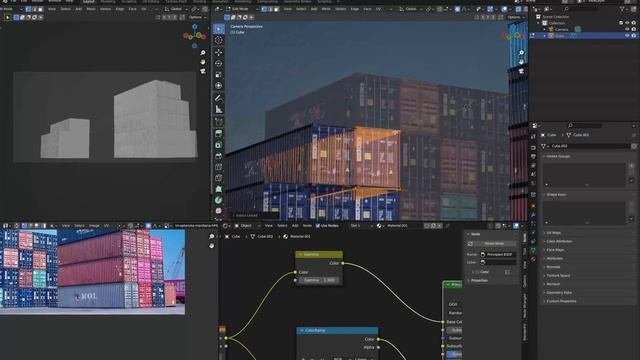Toggle camera view gizmo in camera viewport
The height and width of the screenshot is (360, 640).
[521, 71]
